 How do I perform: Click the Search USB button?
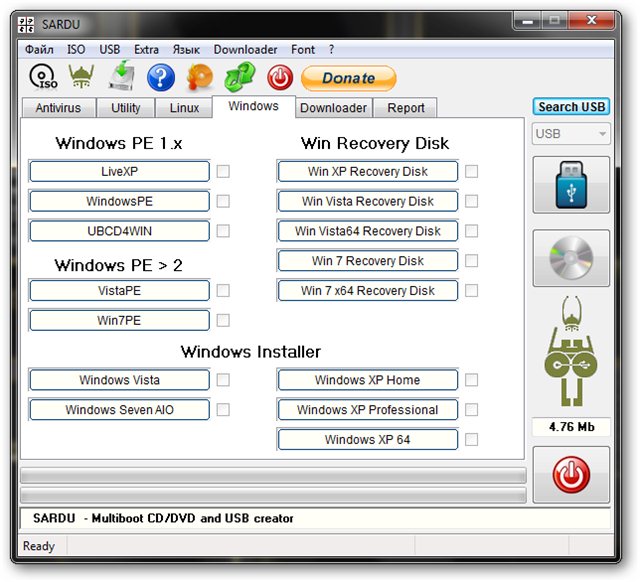571,107
